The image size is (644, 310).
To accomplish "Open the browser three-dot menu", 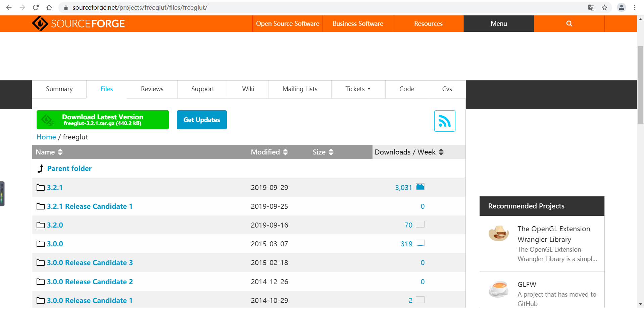I will tap(635, 7).
